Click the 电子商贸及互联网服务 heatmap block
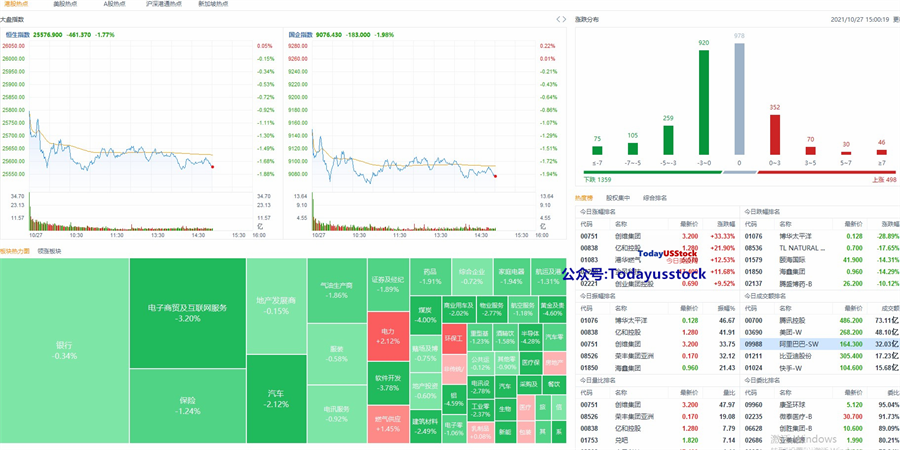Screen dimensions: 900x450 [188, 313]
